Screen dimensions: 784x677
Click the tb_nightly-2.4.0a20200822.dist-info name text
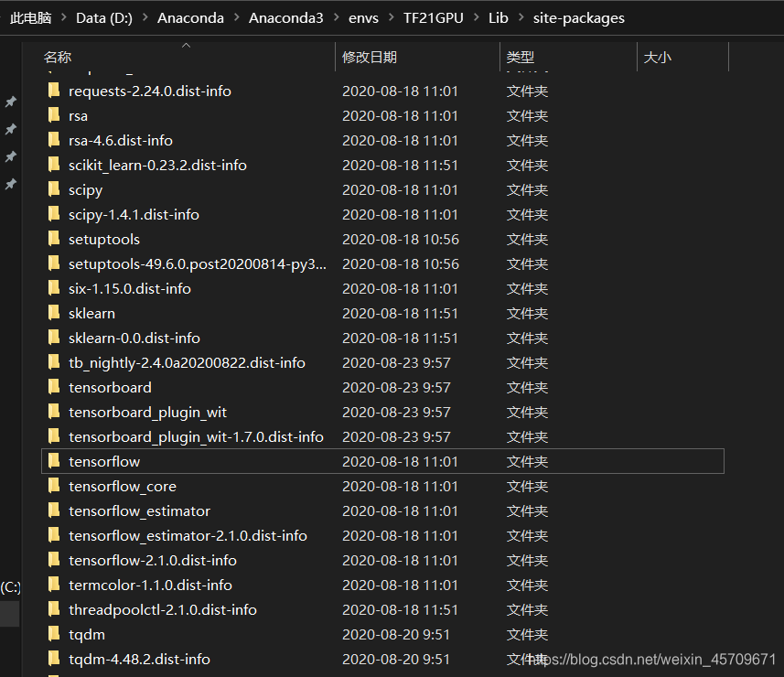pyautogui.click(x=187, y=362)
